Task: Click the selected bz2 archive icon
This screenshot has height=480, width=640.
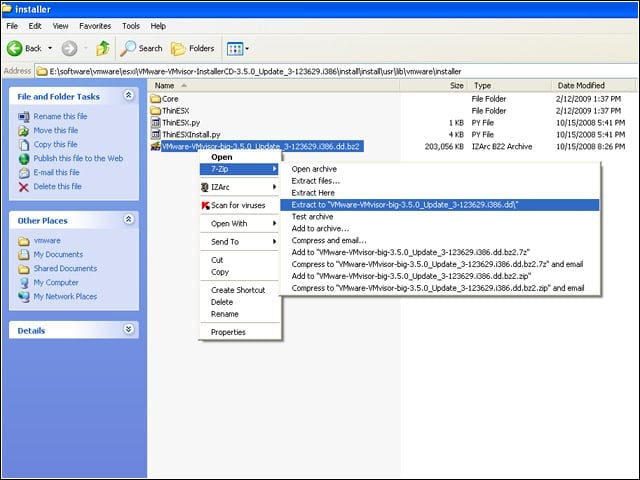Action: 156,146
